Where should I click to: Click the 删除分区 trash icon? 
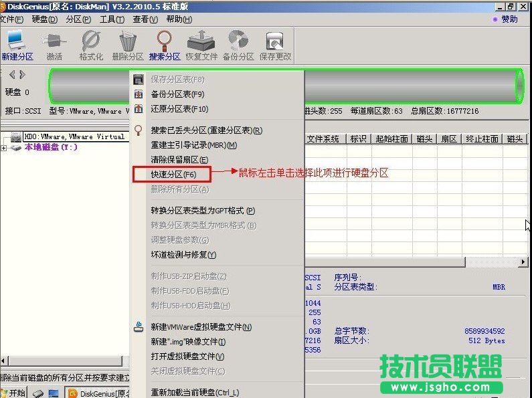tap(128, 41)
